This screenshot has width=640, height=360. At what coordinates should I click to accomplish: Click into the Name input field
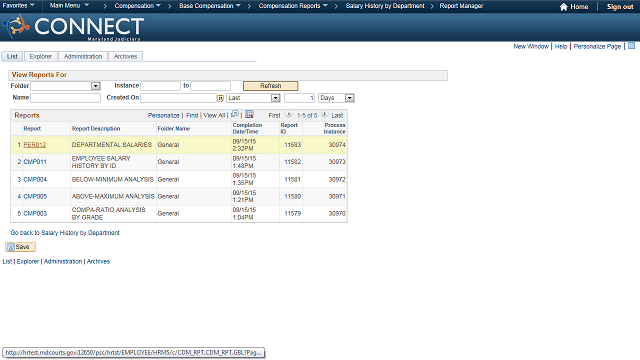(65, 98)
